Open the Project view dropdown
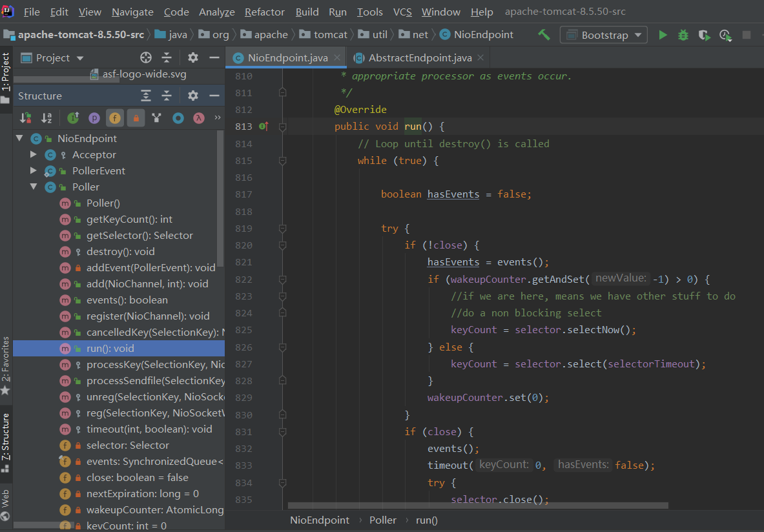The image size is (764, 532). coord(52,58)
